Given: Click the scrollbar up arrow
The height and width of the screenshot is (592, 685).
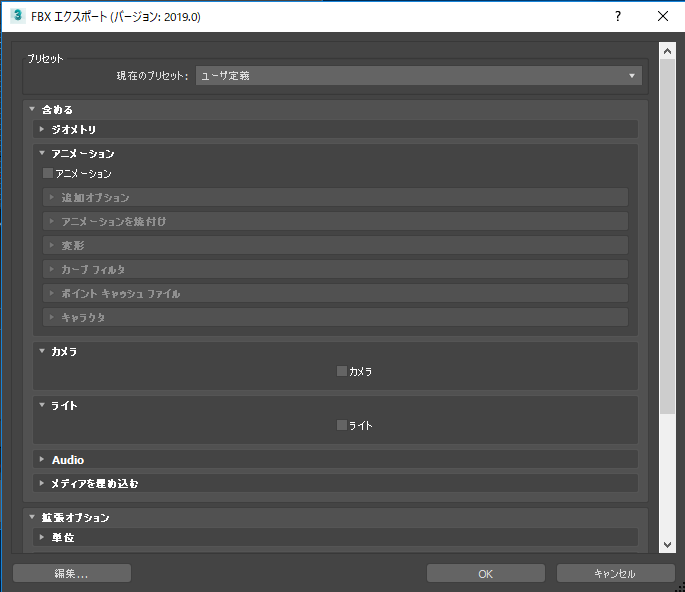Looking at the screenshot, I should [x=667, y=51].
